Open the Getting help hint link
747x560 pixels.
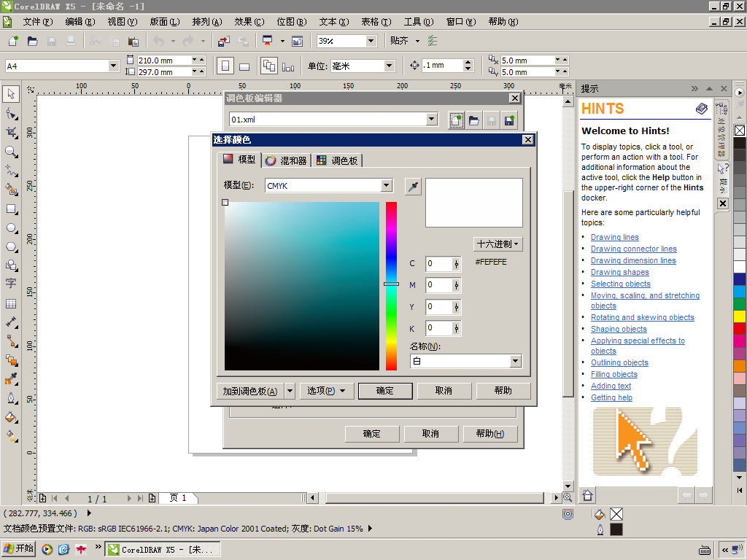click(612, 397)
